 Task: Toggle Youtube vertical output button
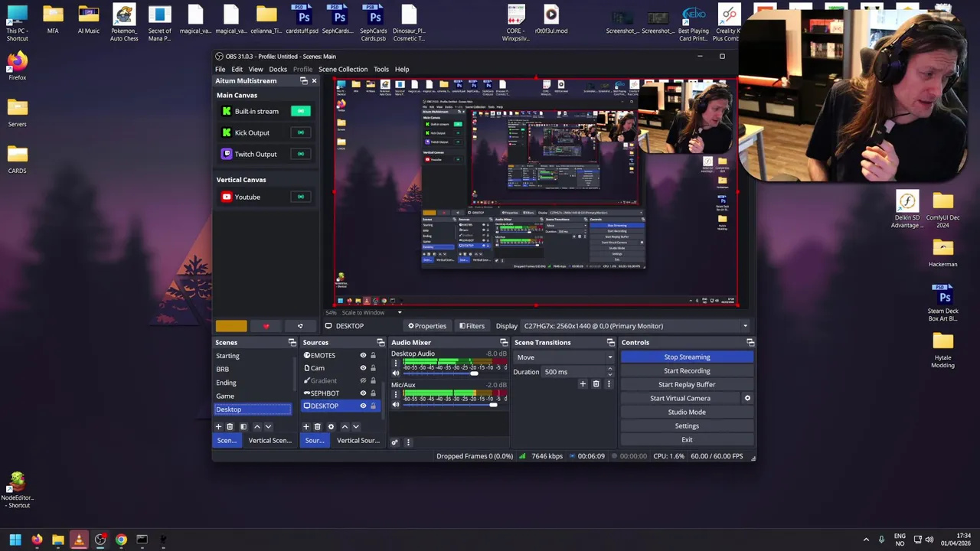[x=300, y=197]
